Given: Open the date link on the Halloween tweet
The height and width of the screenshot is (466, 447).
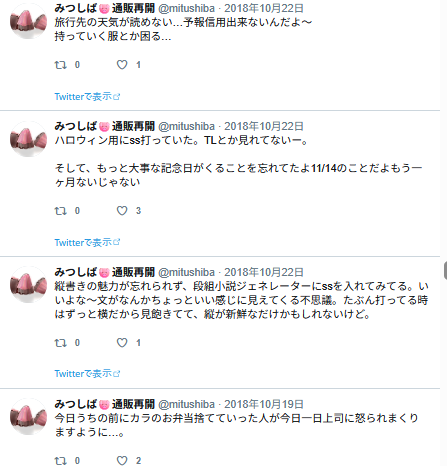Looking at the screenshot, I should (x=264, y=126).
